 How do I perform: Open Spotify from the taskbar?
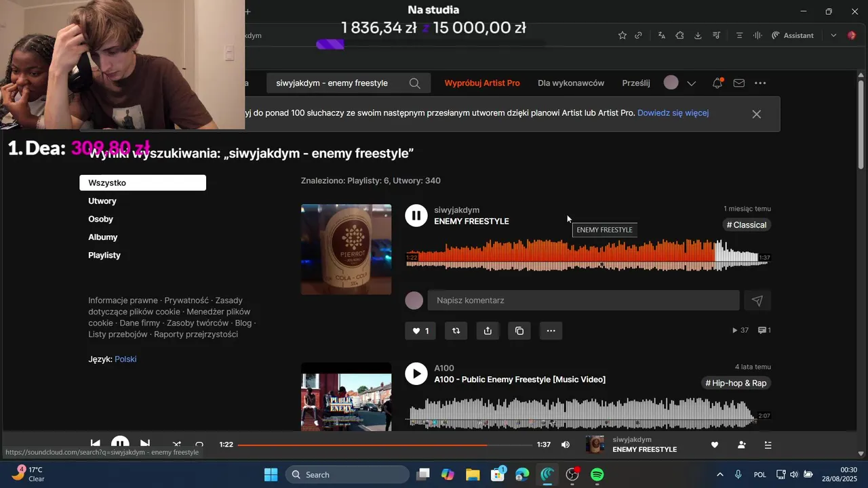(x=597, y=474)
